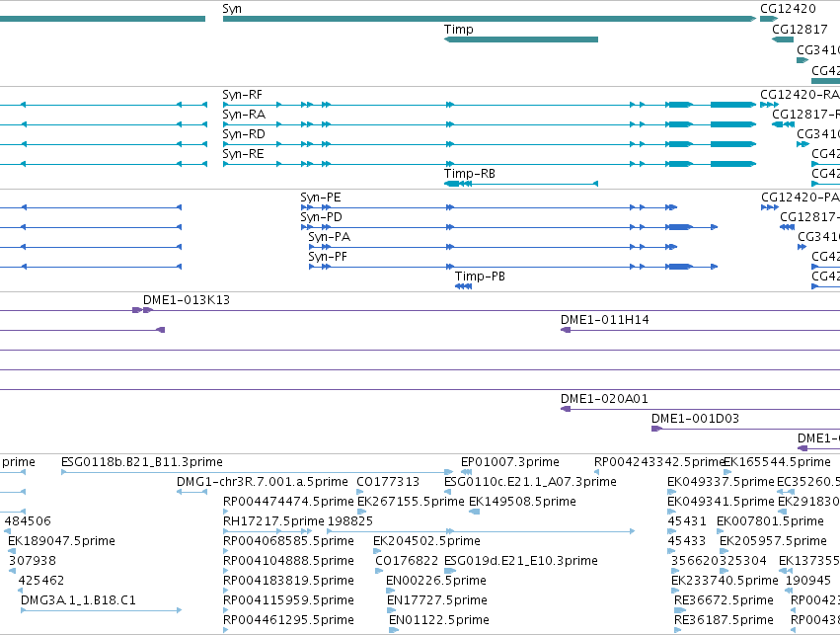Select transcript Syn-RF label
Viewport: 840px width, 635px height.
(242, 95)
